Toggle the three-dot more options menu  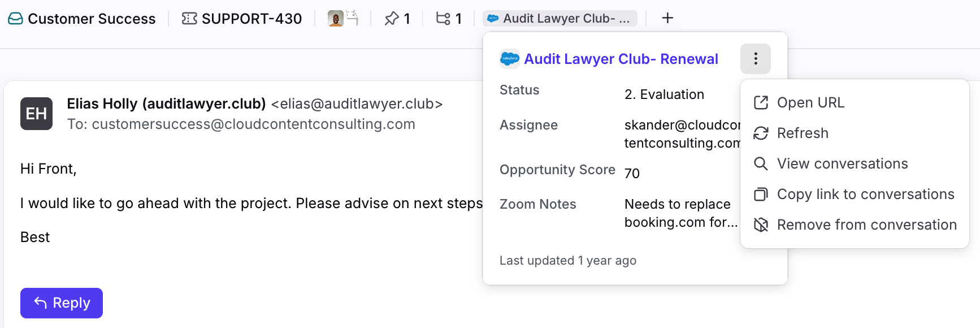pyautogui.click(x=756, y=59)
